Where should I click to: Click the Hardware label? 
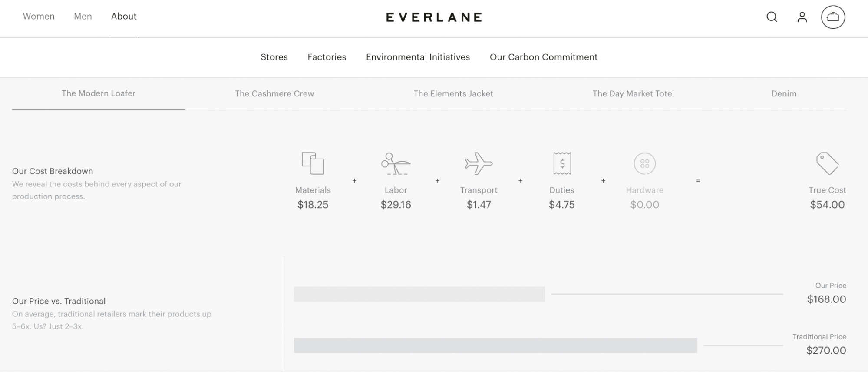(x=644, y=190)
